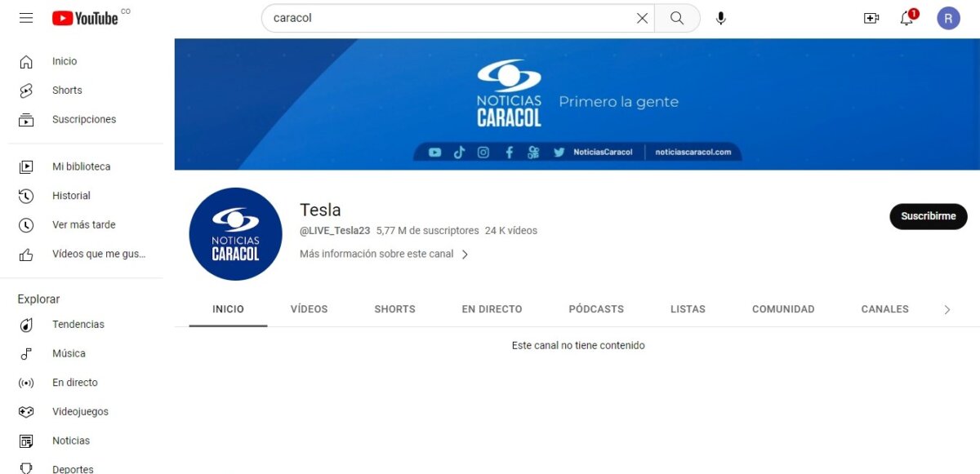The width and height of the screenshot is (980, 474).
Task: Open the notifications bell
Action: (906, 18)
